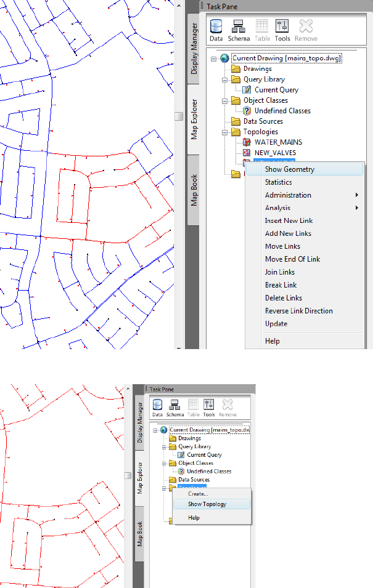This screenshot has width=373, height=588.
Task: Select the NEW_VALVES topology
Action: (276, 153)
